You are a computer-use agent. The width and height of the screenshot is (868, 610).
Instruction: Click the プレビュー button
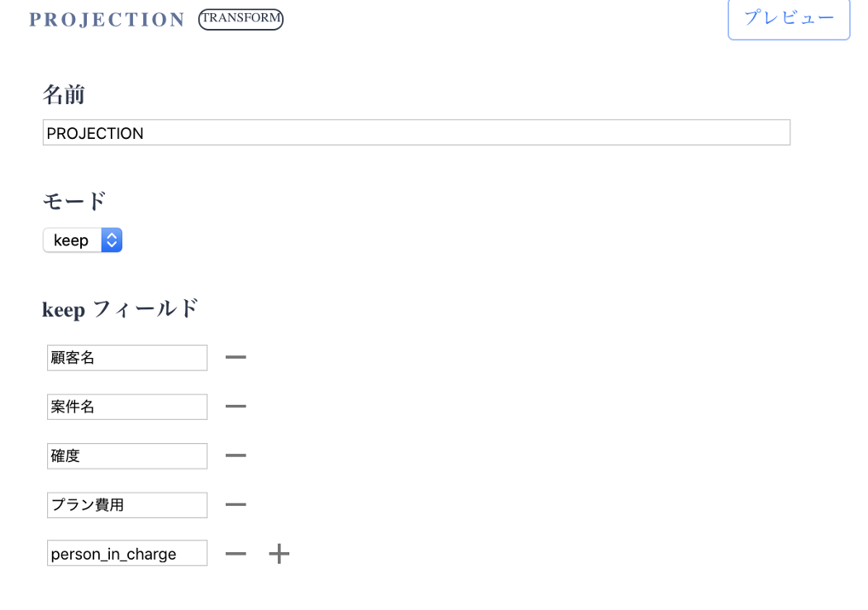click(789, 18)
